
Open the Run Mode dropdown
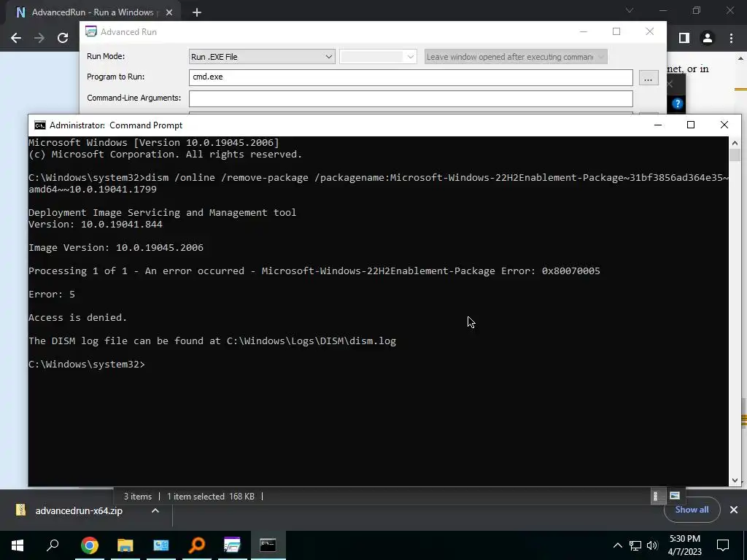262,57
